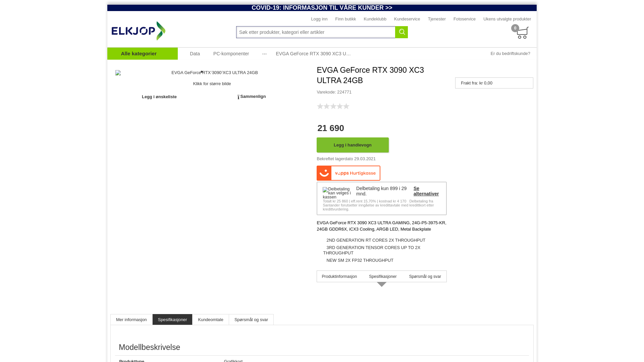This screenshot has height=362, width=644.
Task: Open the COVID-19 information banner
Action: (322, 8)
